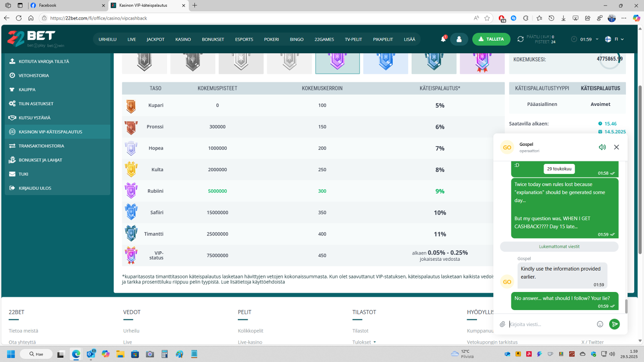Viewport: 644px width, 362px height.
Task: Close the Gospel chat window
Action: coord(616,147)
